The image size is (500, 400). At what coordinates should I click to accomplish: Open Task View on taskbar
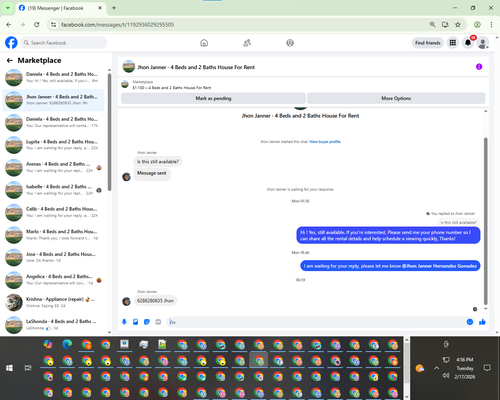click(x=28, y=368)
